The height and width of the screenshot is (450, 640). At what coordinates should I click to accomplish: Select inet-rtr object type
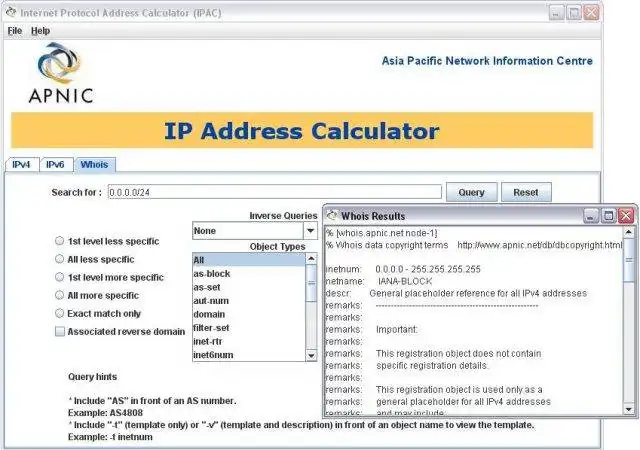[249, 341]
